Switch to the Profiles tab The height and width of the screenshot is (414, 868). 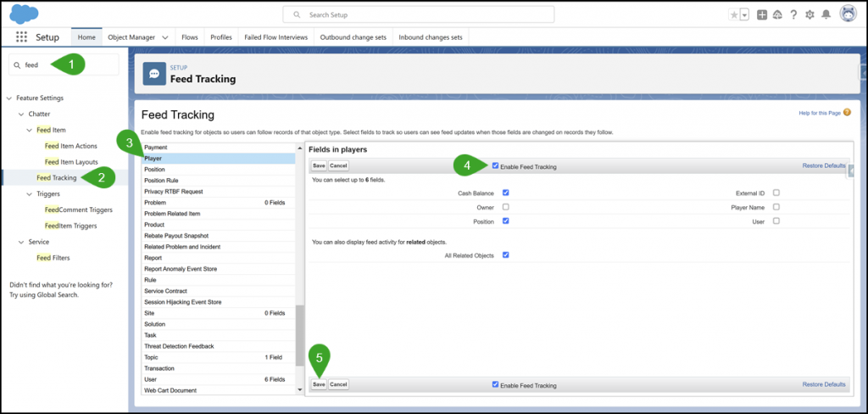(221, 37)
